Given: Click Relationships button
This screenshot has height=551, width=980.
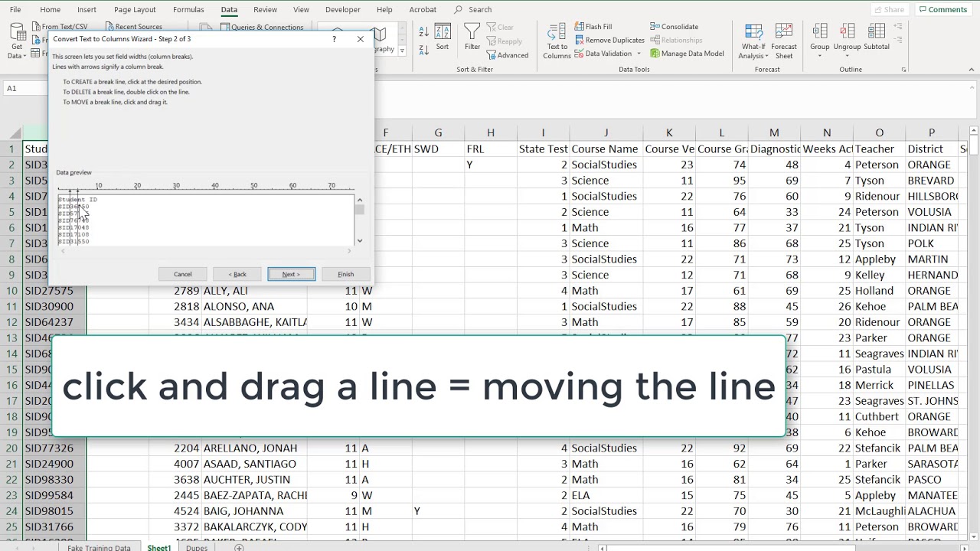Looking at the screenshot, I should pos(675,40).
